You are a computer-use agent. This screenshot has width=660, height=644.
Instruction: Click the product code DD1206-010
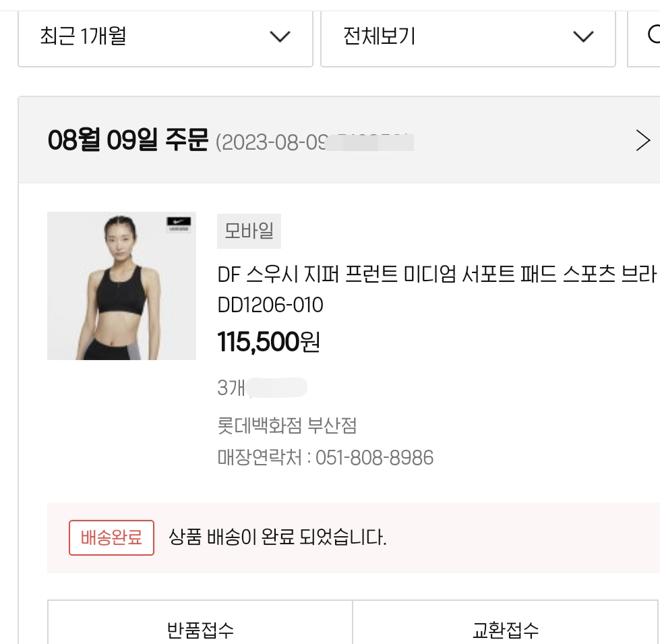[x=270, y=305]
